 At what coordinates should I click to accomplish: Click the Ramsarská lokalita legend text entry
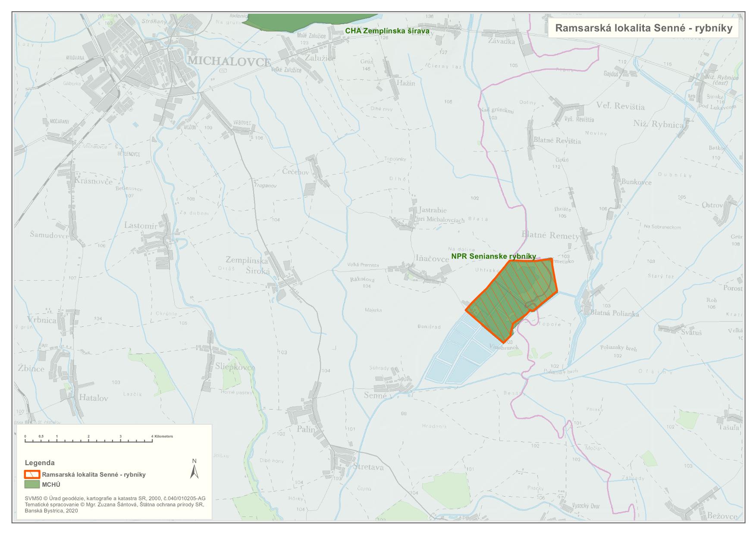click(94, 474)
